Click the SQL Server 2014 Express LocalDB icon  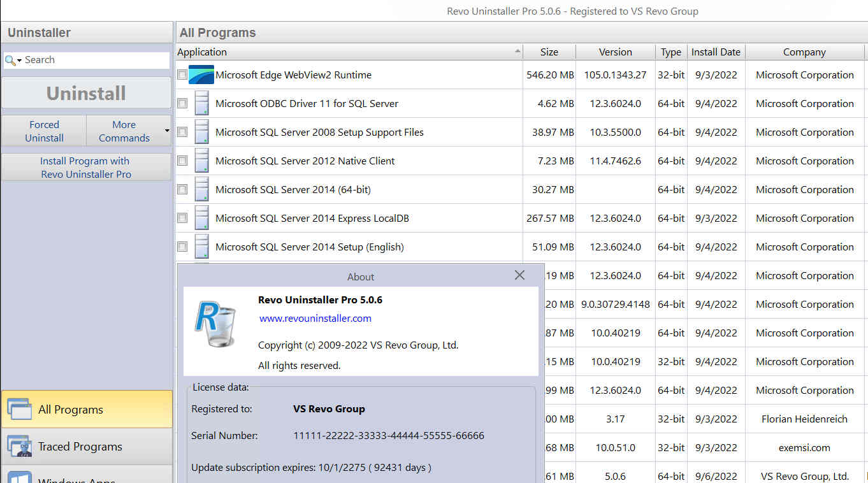pyautogui.click(x=201, y=218)
